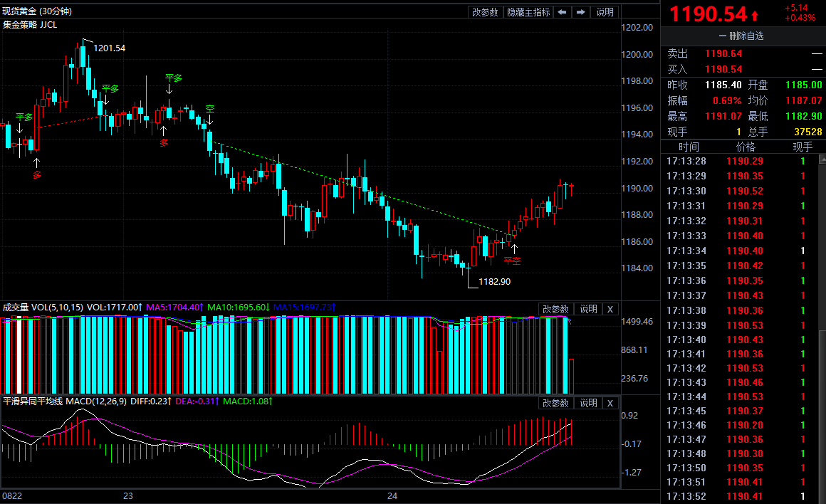Click the 现手 column header
This screenshot has height=504, width=826.
point(803,147)
